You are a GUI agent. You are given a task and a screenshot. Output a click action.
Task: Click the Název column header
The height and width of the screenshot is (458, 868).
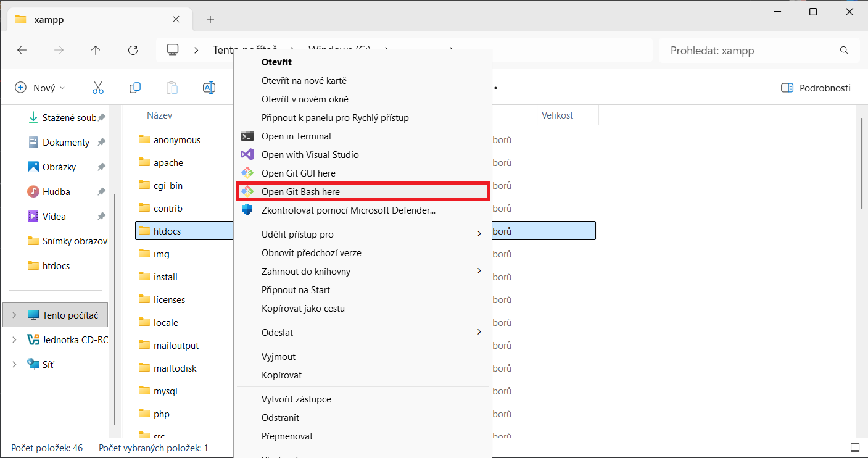point(160,115)
